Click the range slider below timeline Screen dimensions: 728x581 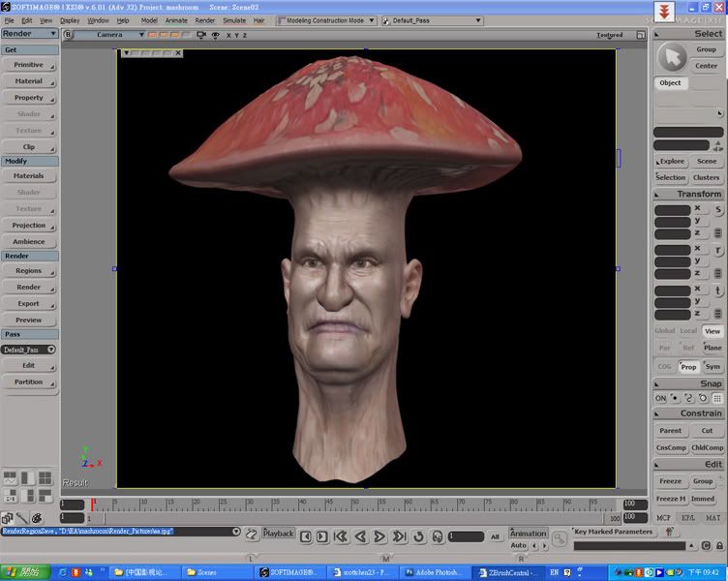click(352, 518)
